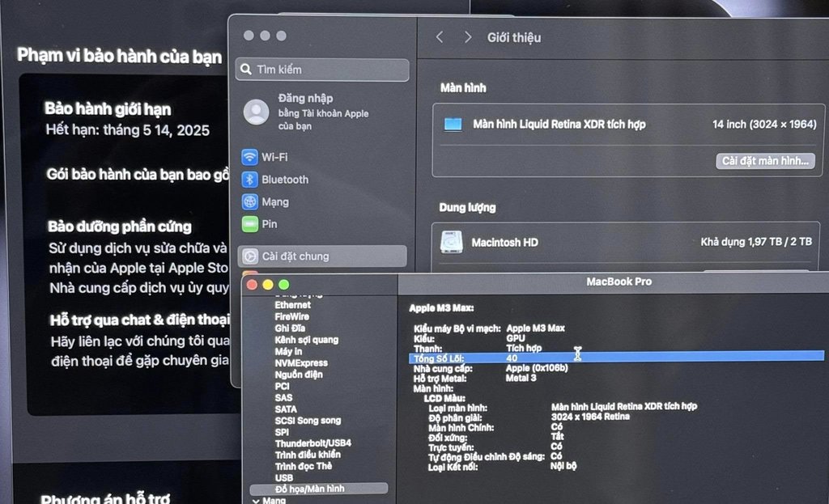Select PCI in the report list

click(282, 386)
